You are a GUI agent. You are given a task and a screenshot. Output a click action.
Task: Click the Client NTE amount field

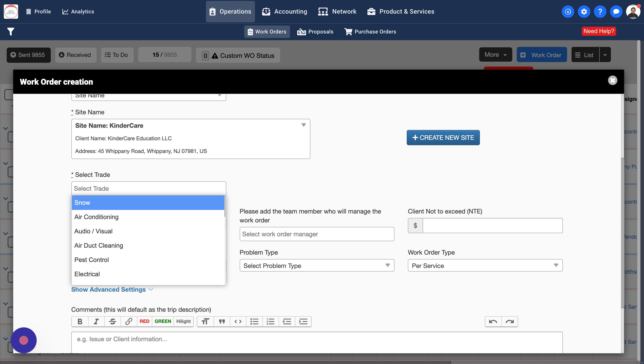click(x=492, y=226)
